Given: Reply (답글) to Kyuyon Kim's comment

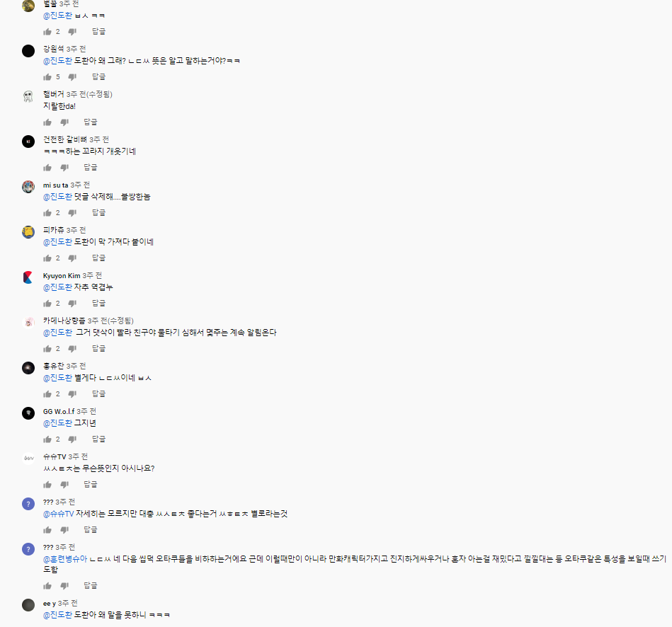Looking at the screenshot, I should [98, 303].
